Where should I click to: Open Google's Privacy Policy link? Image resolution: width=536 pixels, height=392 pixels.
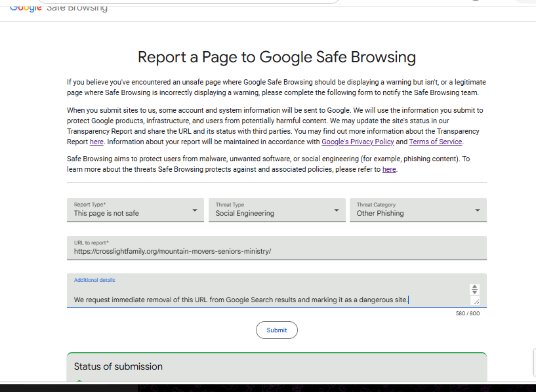pyautogui.click(x=358, y=142)
